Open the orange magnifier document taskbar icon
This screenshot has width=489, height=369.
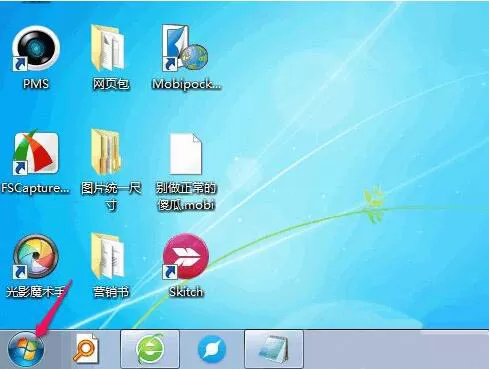[86, 350]
